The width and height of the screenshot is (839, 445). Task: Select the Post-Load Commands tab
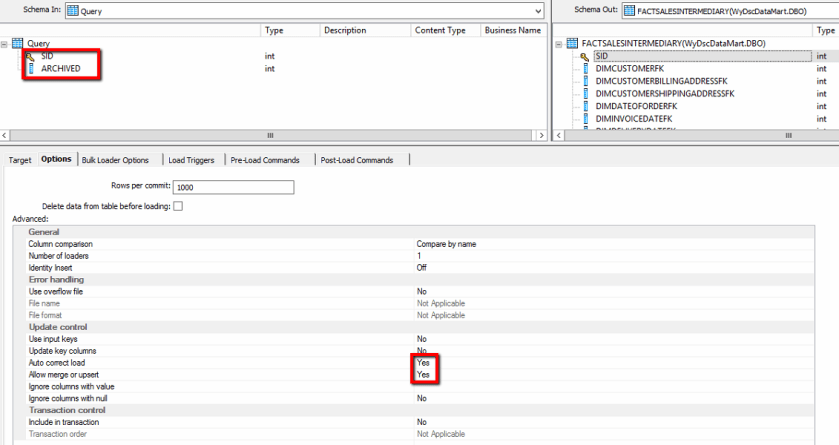pyautogui.click(x=356, y=160)
